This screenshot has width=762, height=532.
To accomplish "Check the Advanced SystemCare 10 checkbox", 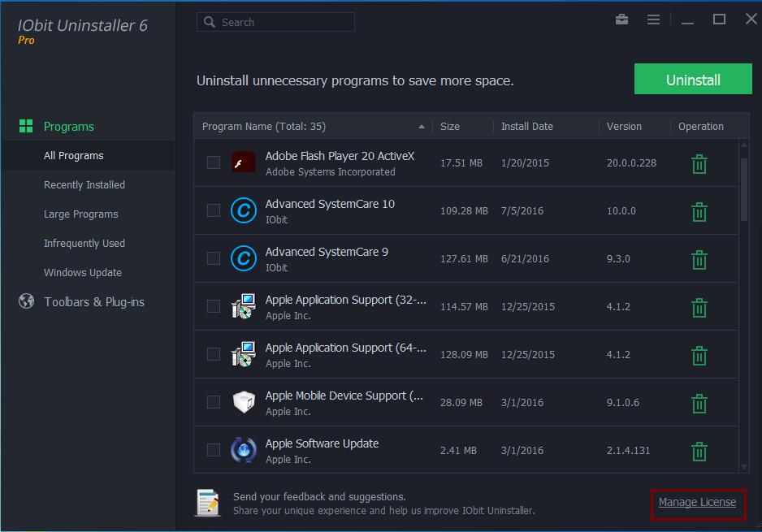I will [214, 210].
